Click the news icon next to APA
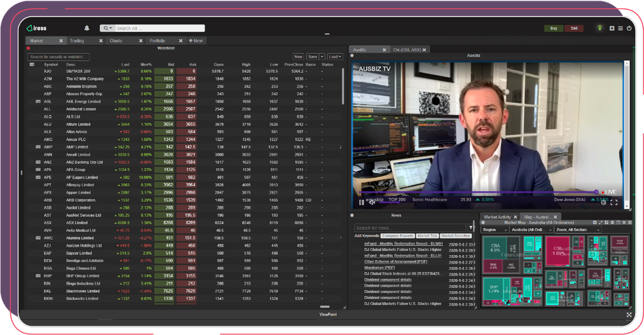 pos(38,170)
